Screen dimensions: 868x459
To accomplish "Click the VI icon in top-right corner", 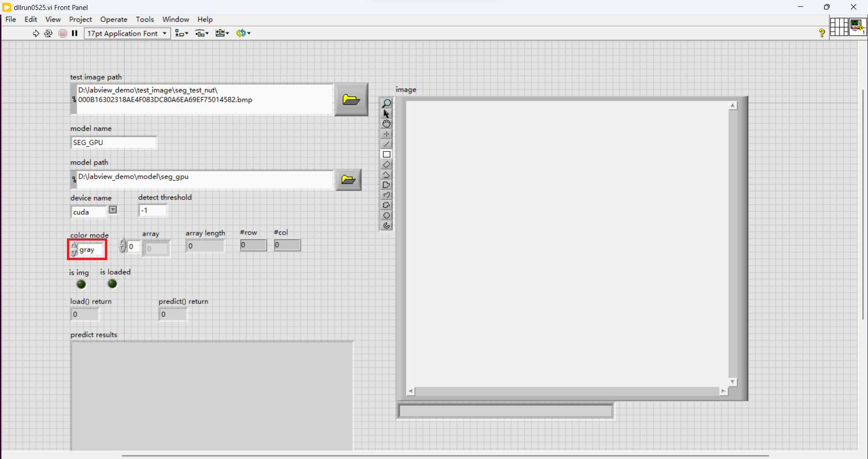I will [858, 27].
